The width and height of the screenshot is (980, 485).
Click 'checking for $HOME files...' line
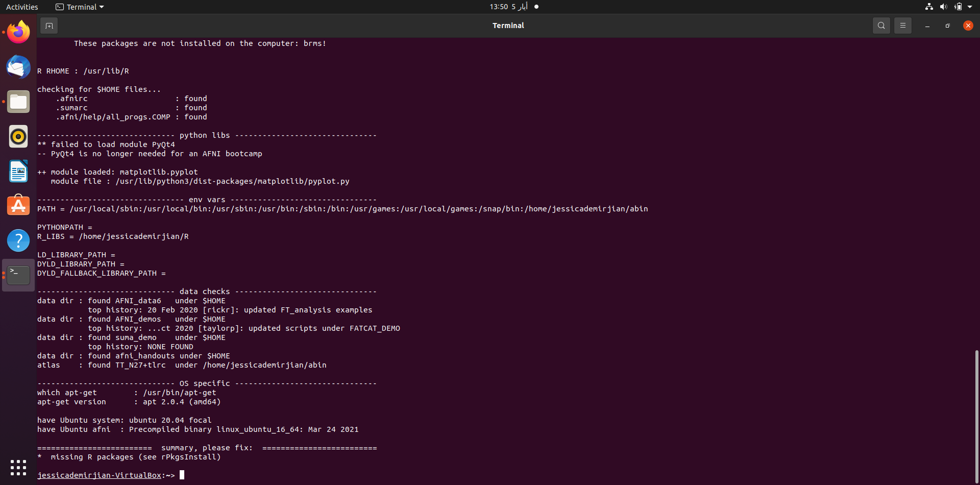tap(99, 89)
